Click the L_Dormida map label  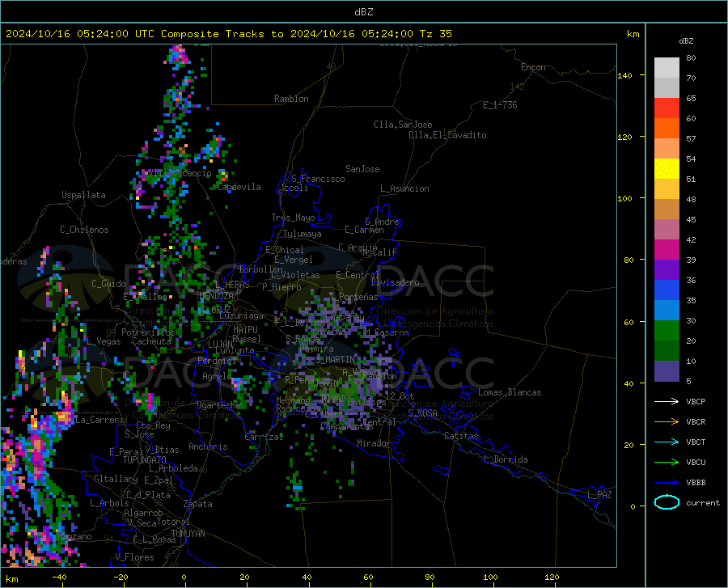(x=505, y=459)
